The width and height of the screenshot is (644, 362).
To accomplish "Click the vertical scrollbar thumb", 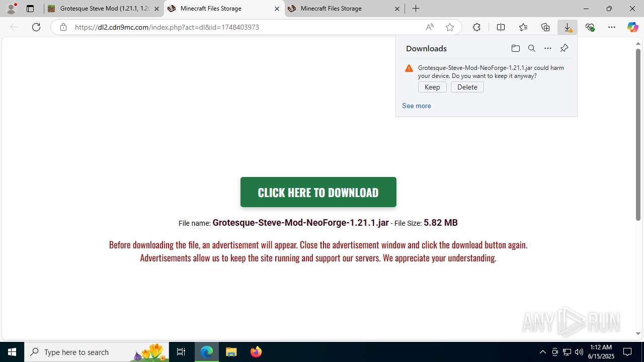I will tap(638, 135).
